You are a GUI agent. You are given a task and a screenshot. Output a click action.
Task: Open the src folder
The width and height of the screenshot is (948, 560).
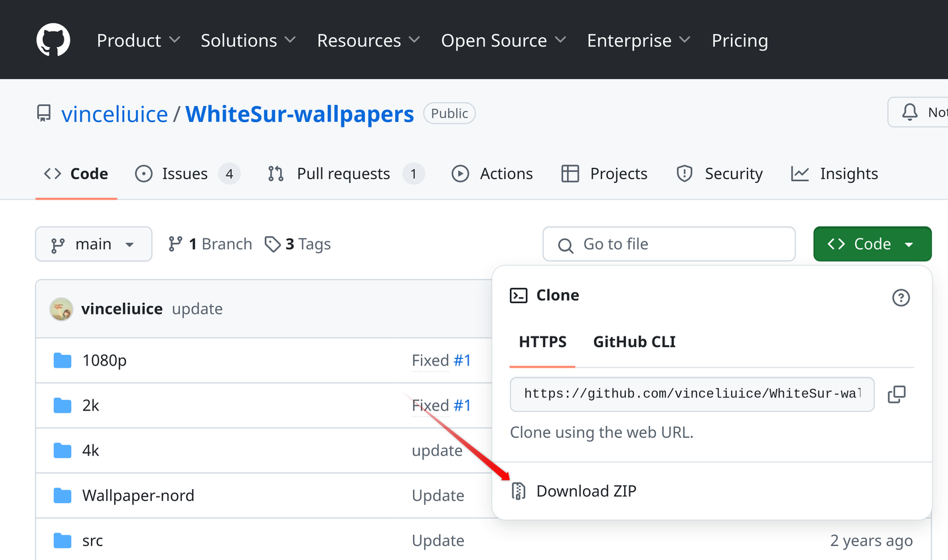[92, 541]
